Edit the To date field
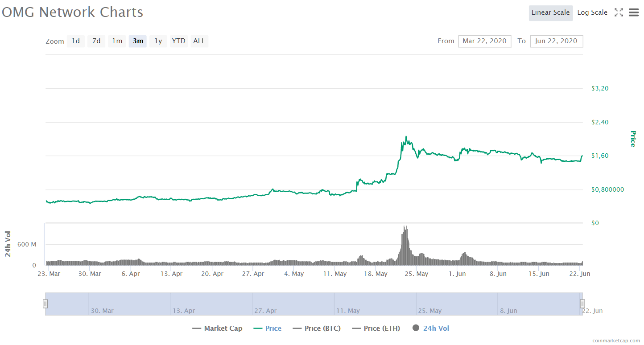 coord(557,41)
